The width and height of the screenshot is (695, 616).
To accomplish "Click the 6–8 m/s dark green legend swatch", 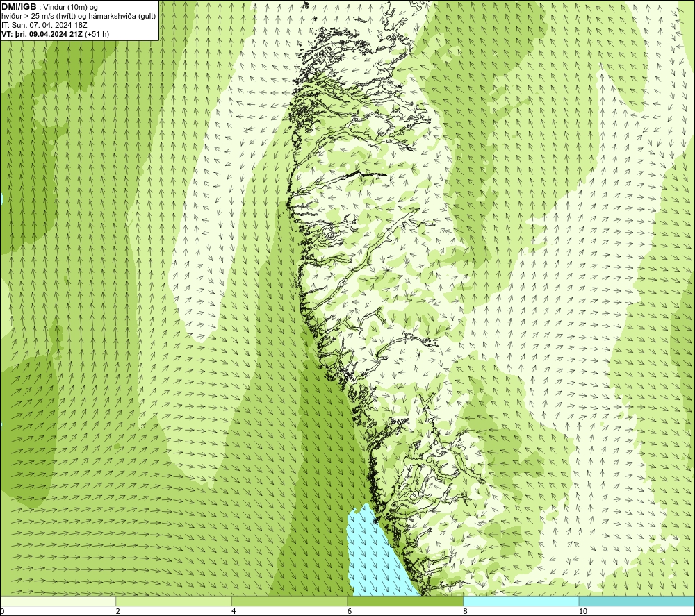I will [x=405, y=601].
